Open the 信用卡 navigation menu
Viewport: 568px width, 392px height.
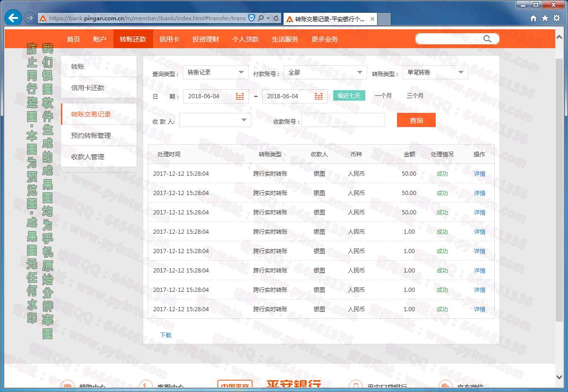[x=169, y=39]
